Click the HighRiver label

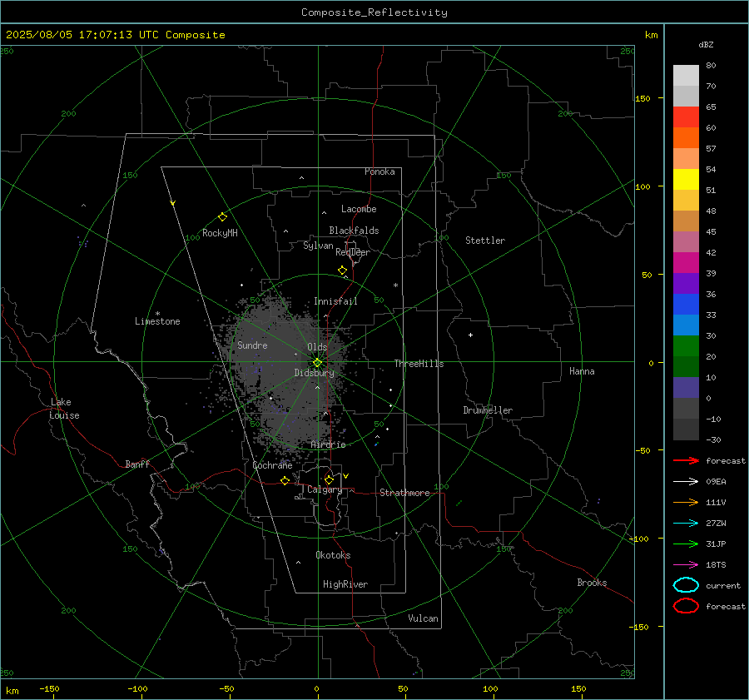(x=345, y=584)
